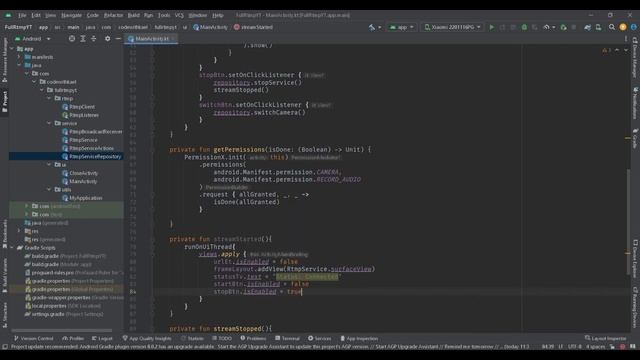This screenshot has width=640, height=360.
Task: Click the editor vertical scrollbar thumb
Action: click(x=628, y=222)
